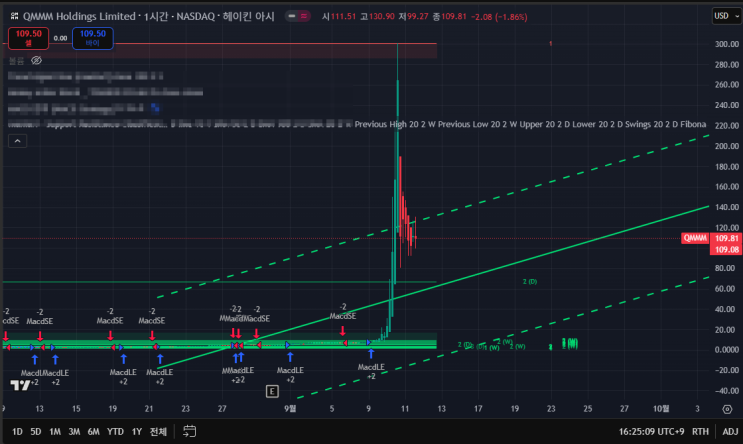Select the 1Y time range

pos(137,432)
